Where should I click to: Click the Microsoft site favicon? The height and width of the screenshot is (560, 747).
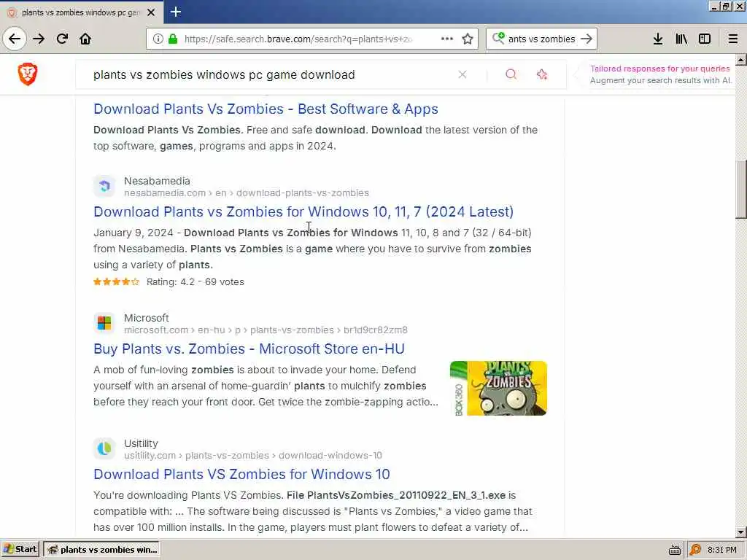[104, 323]
